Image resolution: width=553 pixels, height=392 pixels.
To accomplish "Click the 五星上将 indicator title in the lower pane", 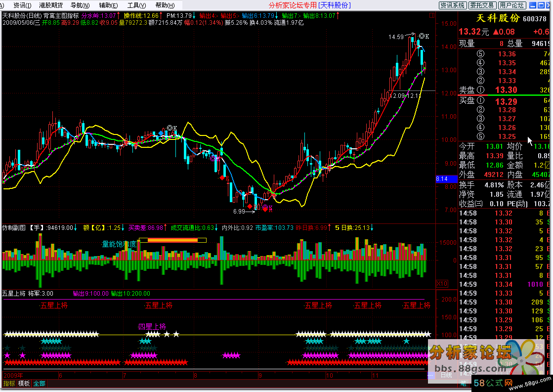I will 14,294.
